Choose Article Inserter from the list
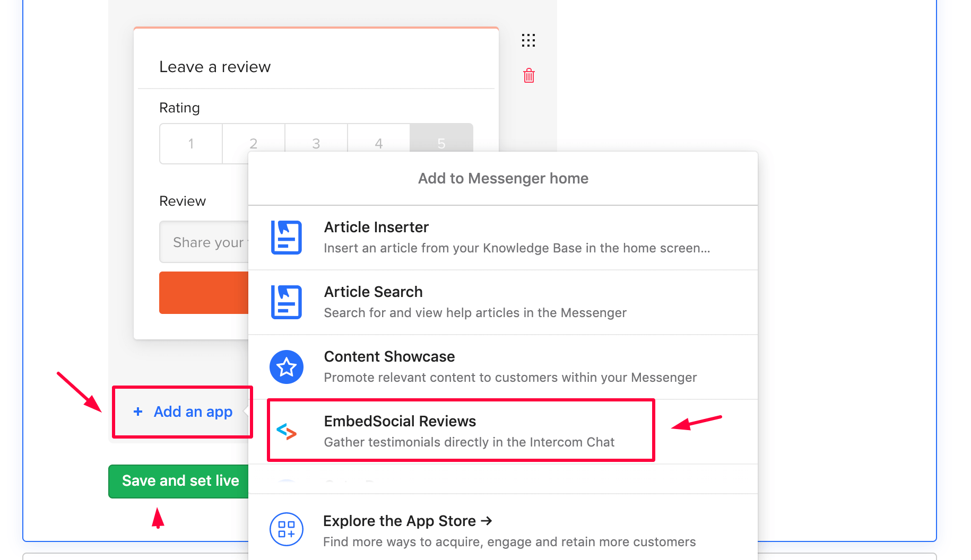 [503, 238]
